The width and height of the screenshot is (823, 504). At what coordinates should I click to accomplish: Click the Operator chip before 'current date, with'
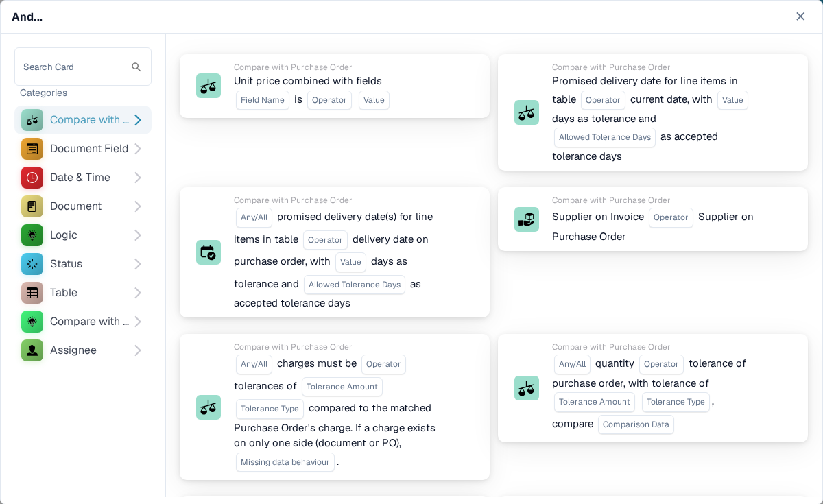tap(603, 100)
